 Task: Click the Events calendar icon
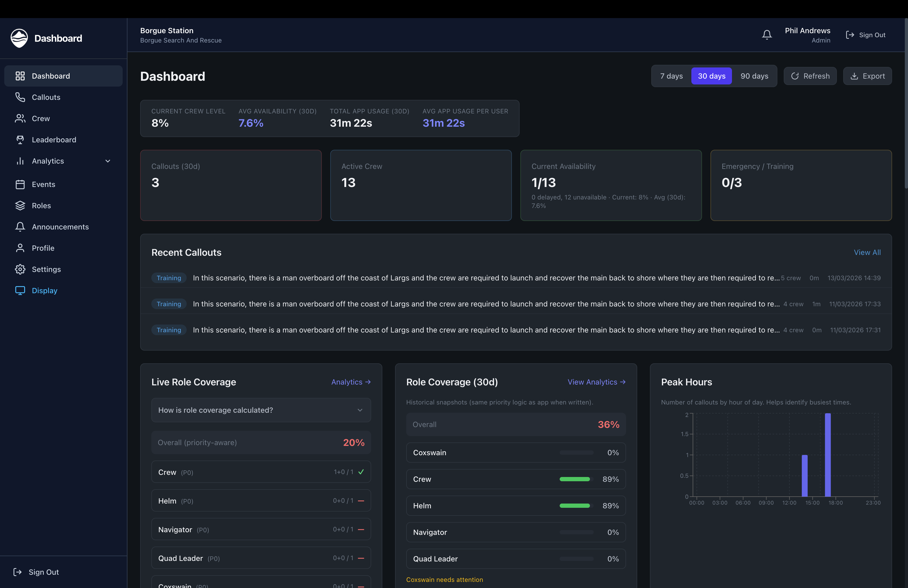[21, 184]
